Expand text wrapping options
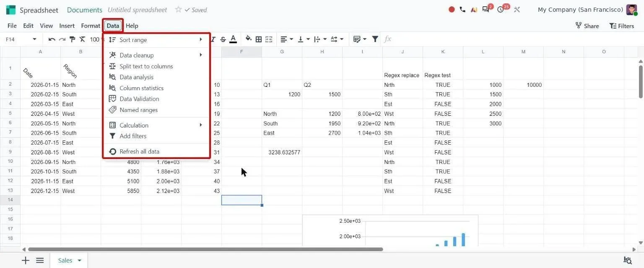The width and height of the screenshot is (644, 268). click(320, 39)
